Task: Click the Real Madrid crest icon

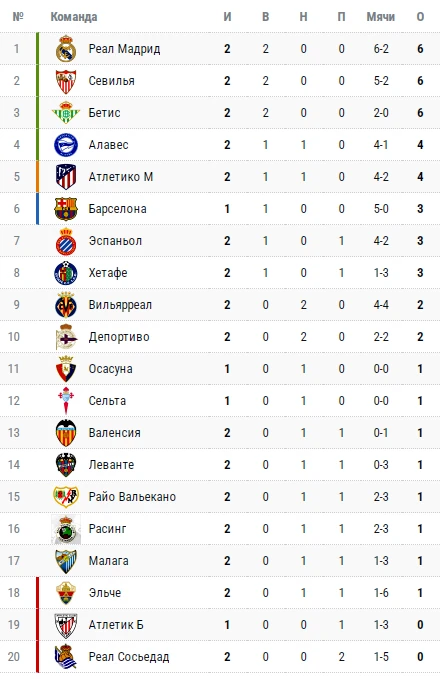Action: pyautogui.click(x=66, y=48)
